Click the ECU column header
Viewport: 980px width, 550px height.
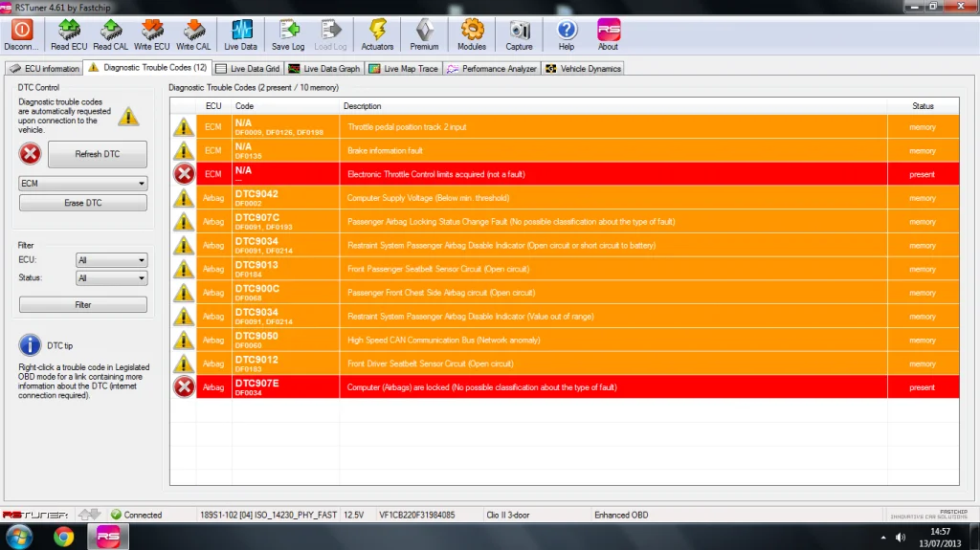click(213, 105)
